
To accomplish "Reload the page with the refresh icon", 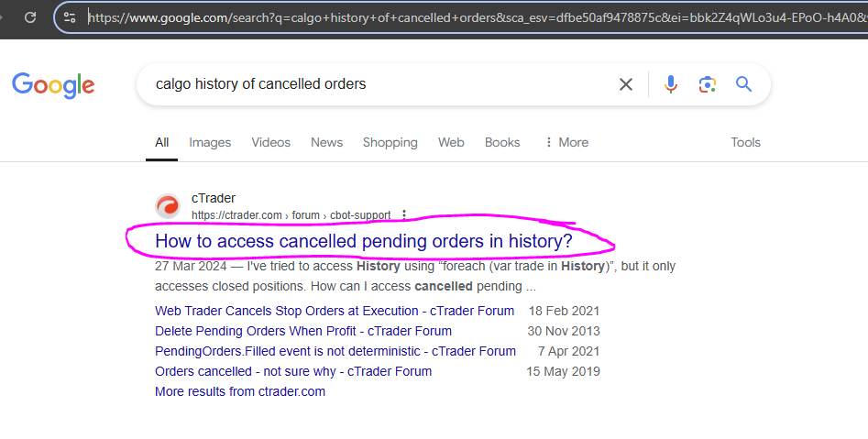I will click(30, 17).
